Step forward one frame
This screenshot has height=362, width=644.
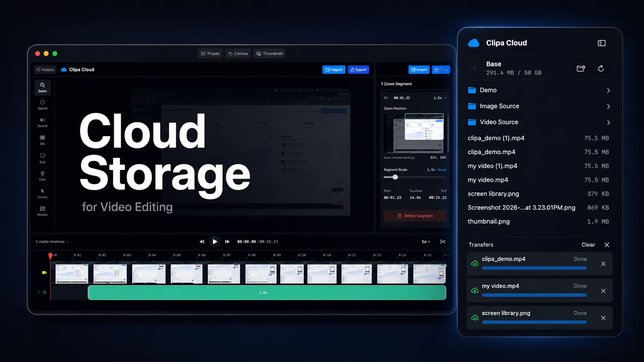227,242
